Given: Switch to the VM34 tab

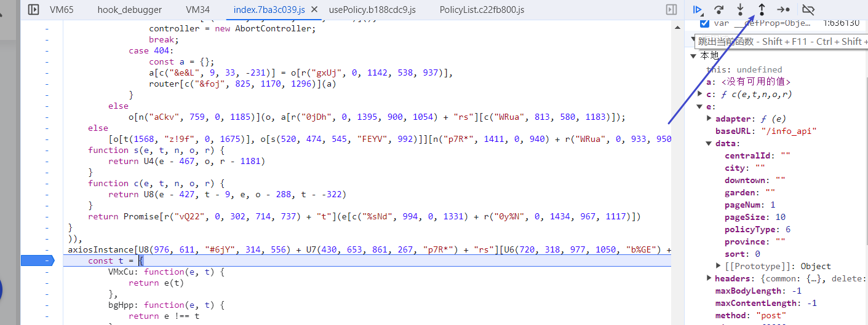Looking at the screenshot, I should (197, 10).
